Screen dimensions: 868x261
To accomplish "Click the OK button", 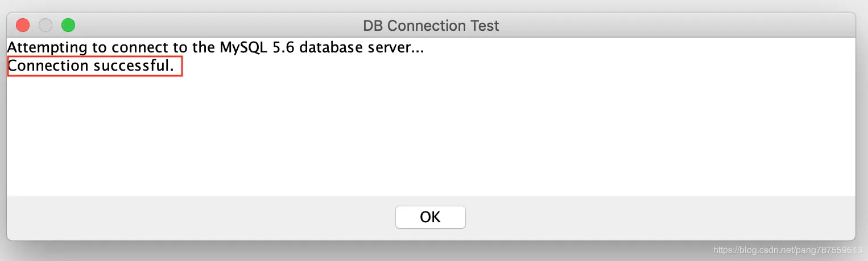I will click(x=431, y=217).
